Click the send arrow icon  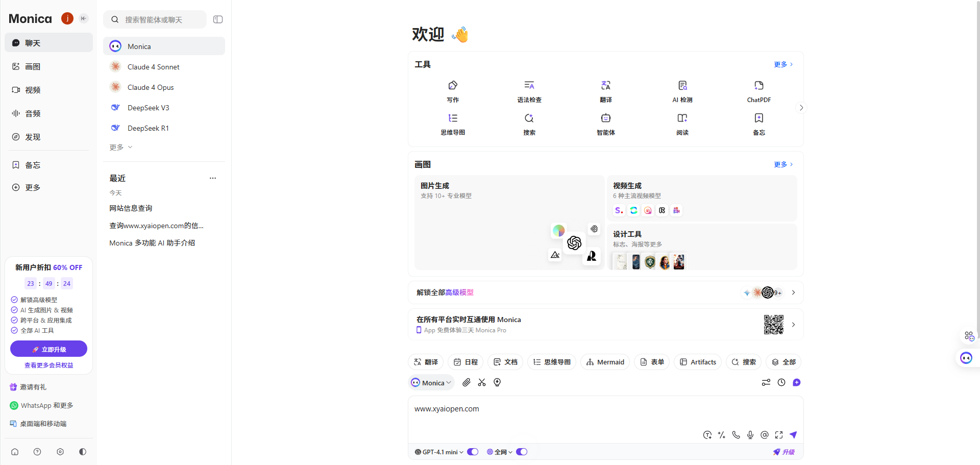[x=793, y=435]
